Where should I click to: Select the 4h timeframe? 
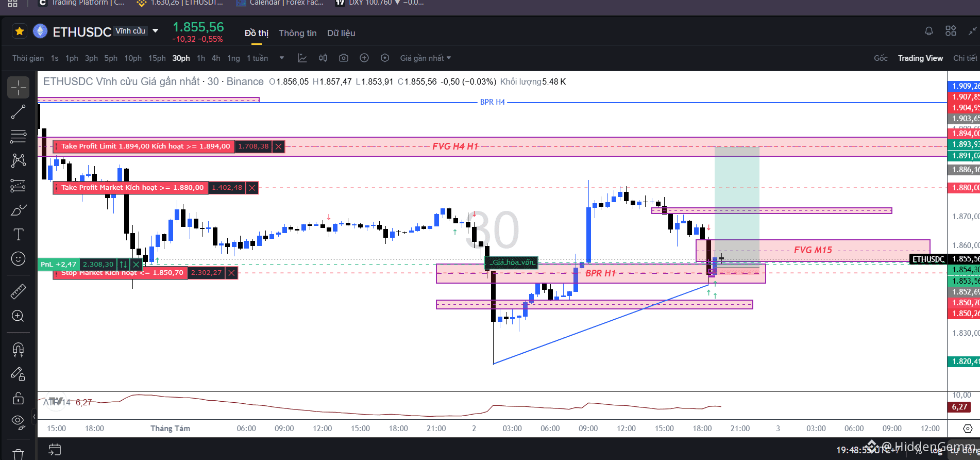click(x=216, y=58)
